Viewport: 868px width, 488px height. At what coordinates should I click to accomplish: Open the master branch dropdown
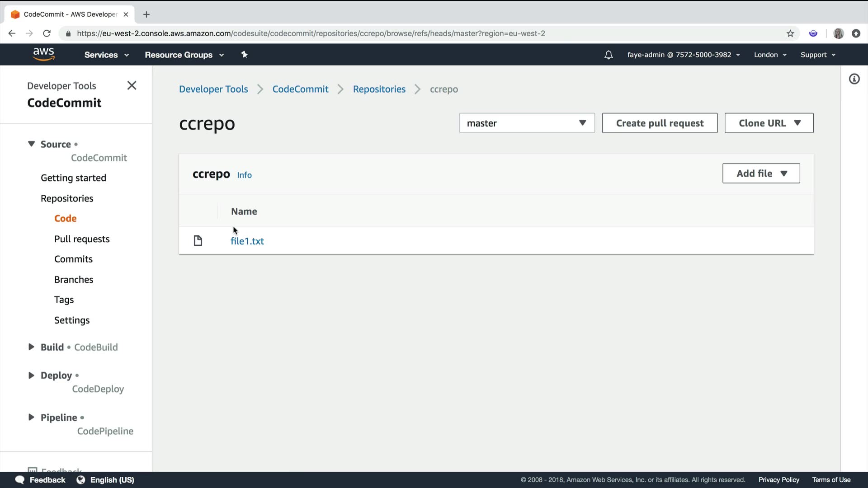click(x=527, y=123)
